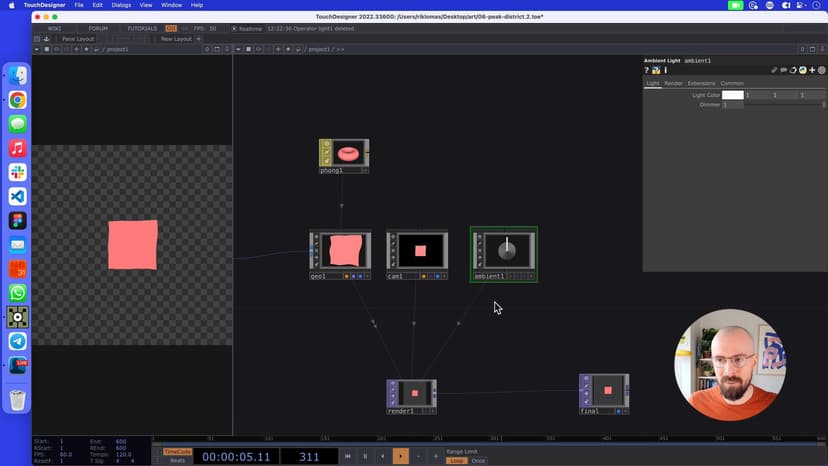Screen dimensions: 828x466
Task: Enable Once range limit mode
Action: (x=478, y=460)
